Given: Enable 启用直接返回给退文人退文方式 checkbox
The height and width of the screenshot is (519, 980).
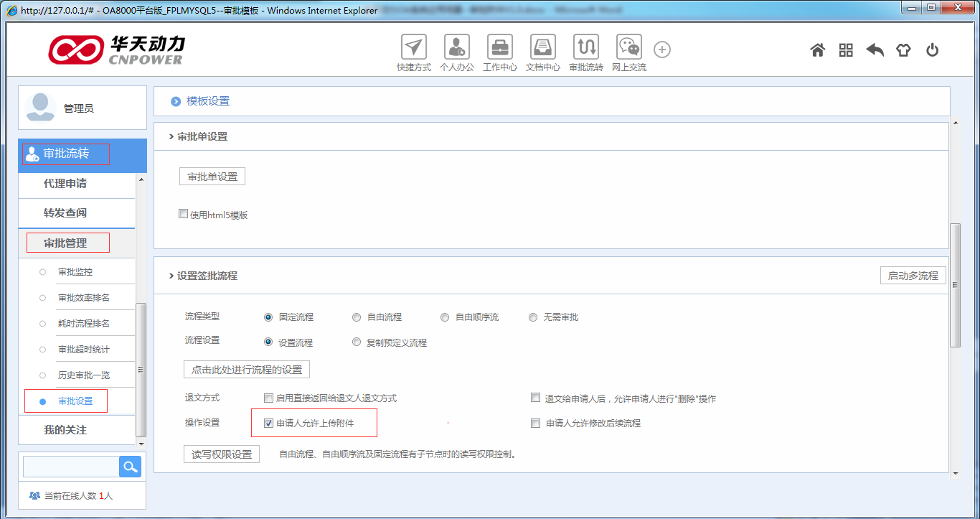Looking at the screenshot, I should [x=268, y=398].
